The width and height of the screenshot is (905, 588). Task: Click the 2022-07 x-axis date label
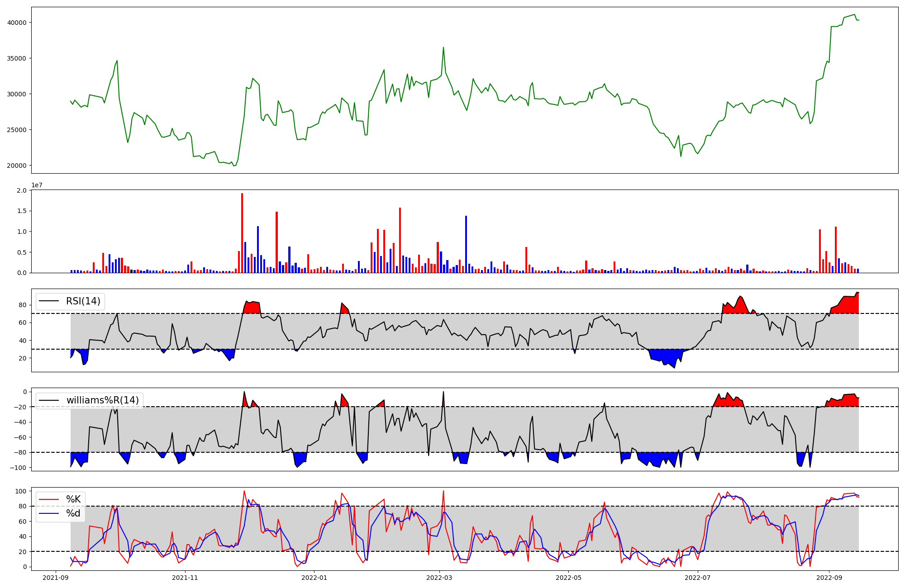tap(697, 578)
